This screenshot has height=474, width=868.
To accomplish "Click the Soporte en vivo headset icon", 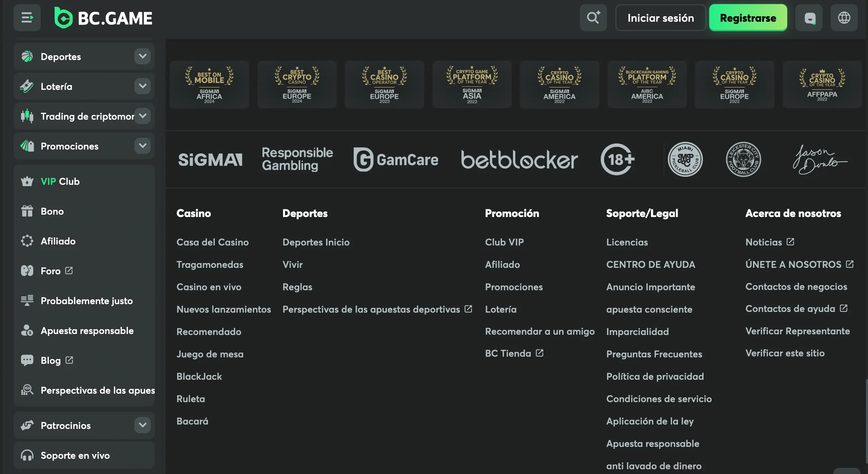I will tap(27, 455).
